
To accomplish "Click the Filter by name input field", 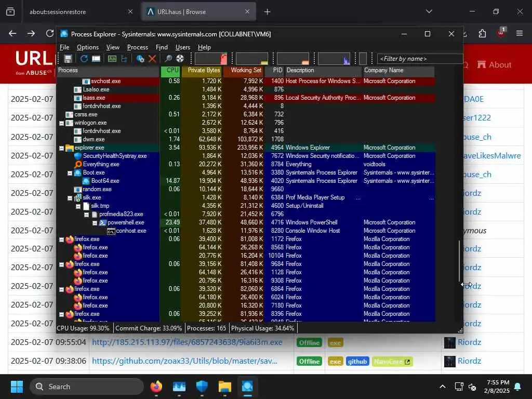I will click(x=420, y=59).
